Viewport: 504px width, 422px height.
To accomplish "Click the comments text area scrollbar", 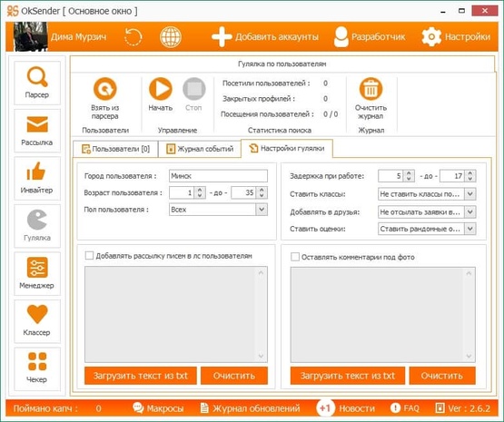I will click(x=469, y=315).
